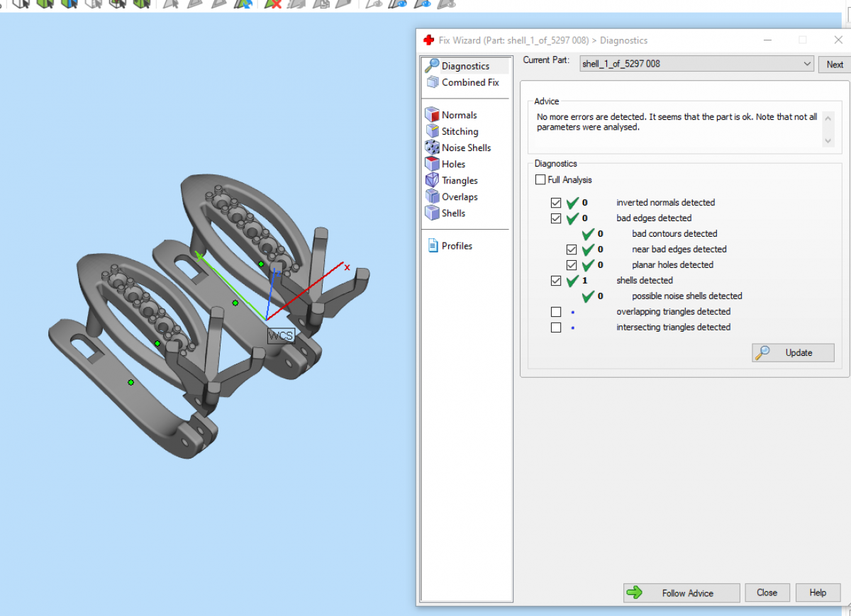The width and height of the screenshot is (851, 616).
Task: Enable the Full Analysis checkbox
Action: [541, 180]
